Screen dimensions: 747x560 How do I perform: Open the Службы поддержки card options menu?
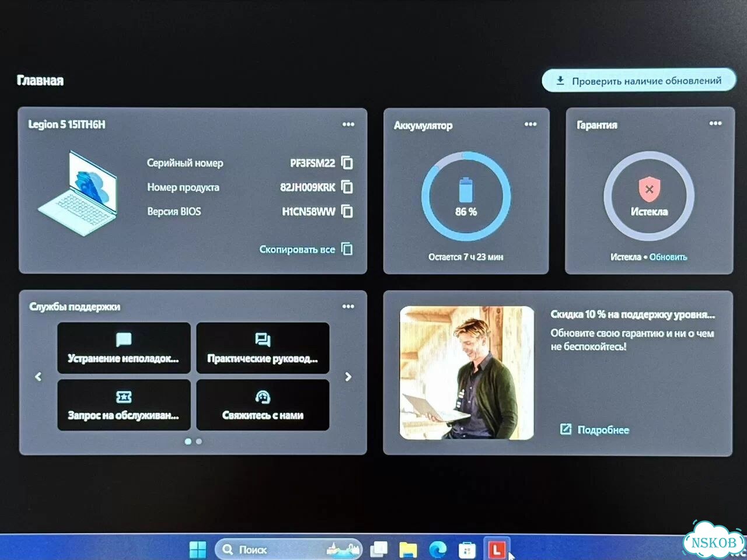348,306
